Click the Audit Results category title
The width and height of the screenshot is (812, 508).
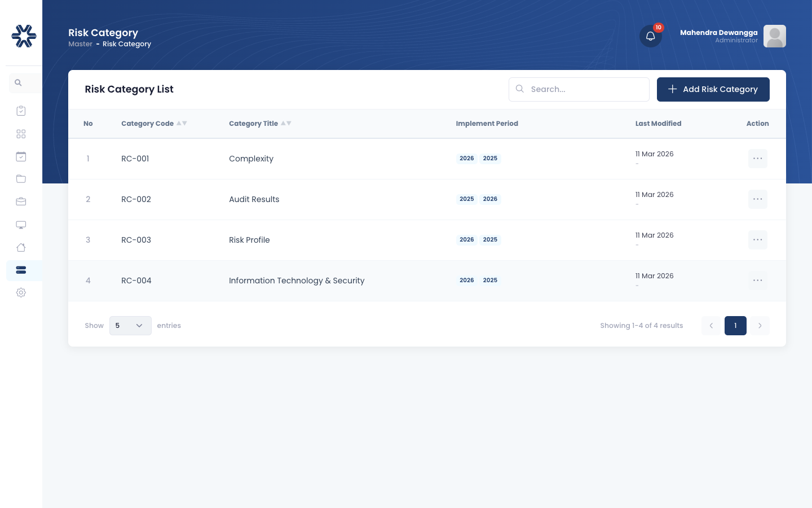point(254,199)
